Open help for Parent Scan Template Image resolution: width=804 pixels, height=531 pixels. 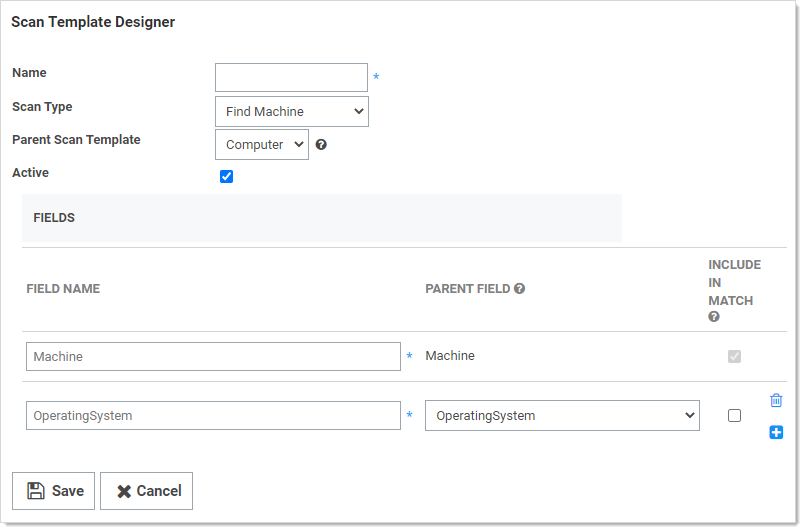pos(321,145)
